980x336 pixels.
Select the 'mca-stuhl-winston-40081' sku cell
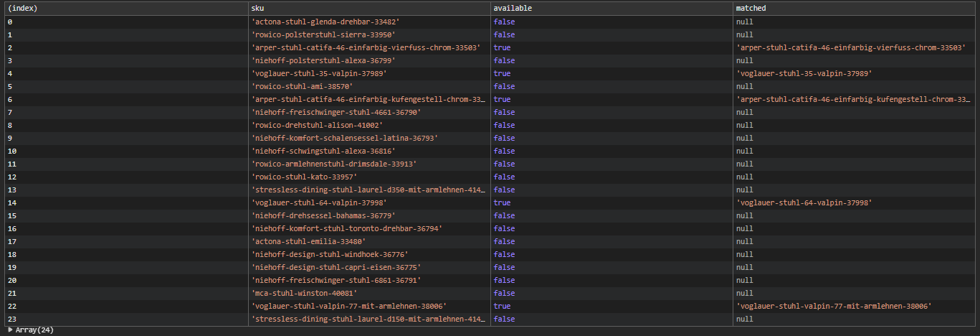pos(304,293)
